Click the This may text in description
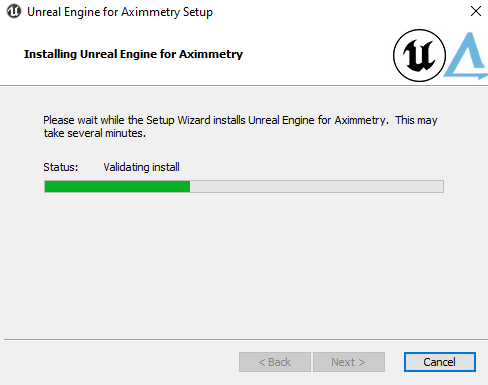Screen dimensions: 488x385 [416, 120]
